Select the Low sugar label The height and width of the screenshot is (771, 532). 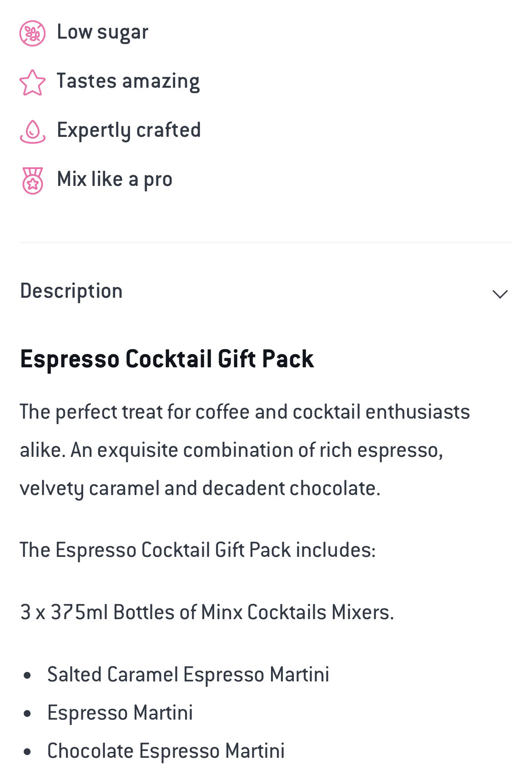pyautogui.click(x=102, y=32)
